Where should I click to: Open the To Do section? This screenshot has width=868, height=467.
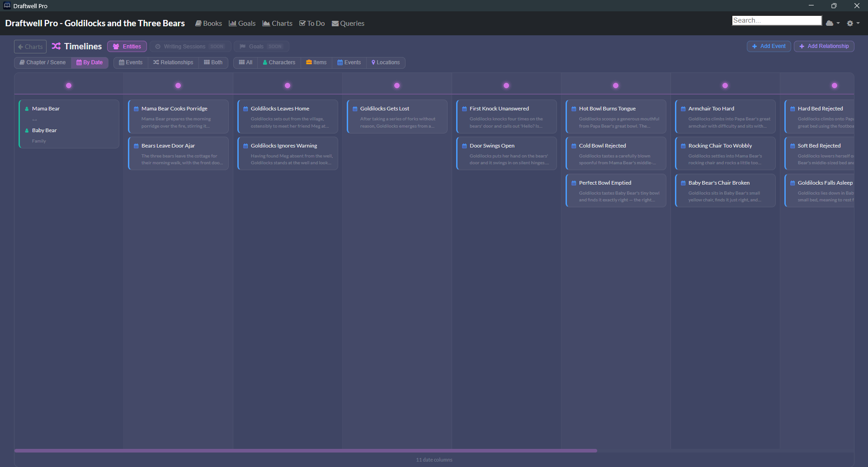pos(312,24)
